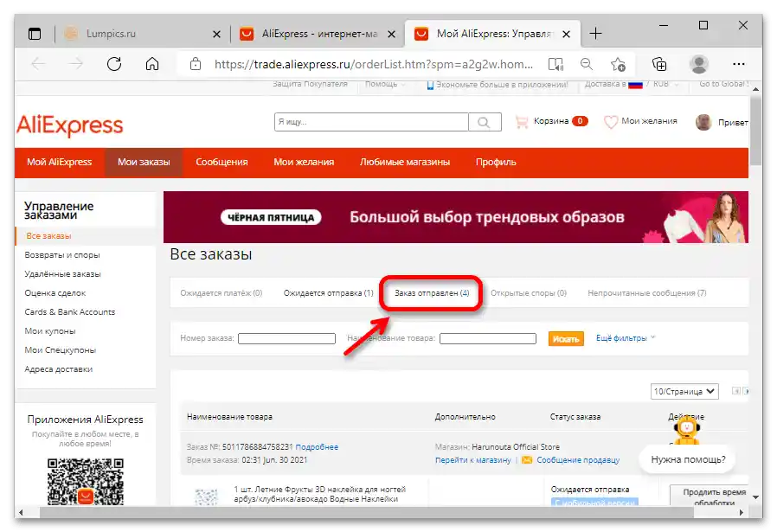The image size is (777, 532).
Task: Click the Номер заказа input field
Action: point(286,338)
